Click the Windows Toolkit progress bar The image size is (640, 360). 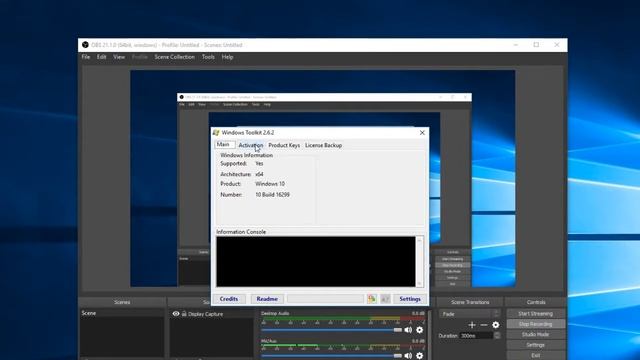pos(325,299)
